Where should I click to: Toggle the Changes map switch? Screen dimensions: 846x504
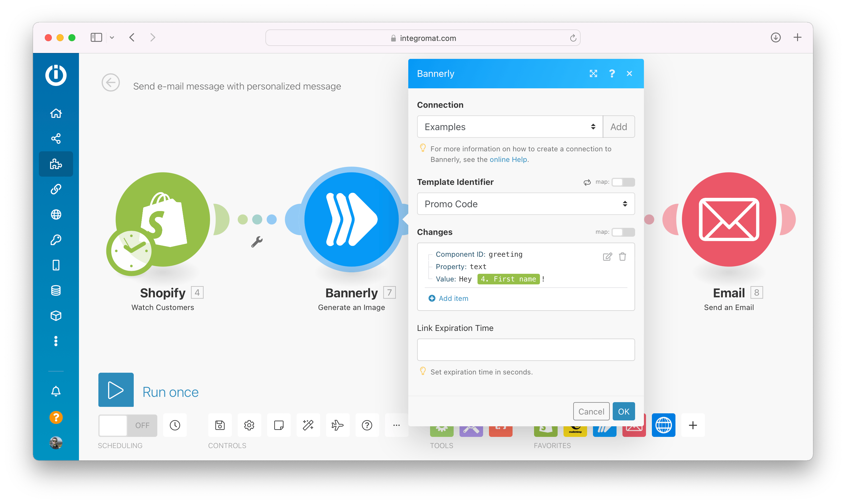click(623, 232)
